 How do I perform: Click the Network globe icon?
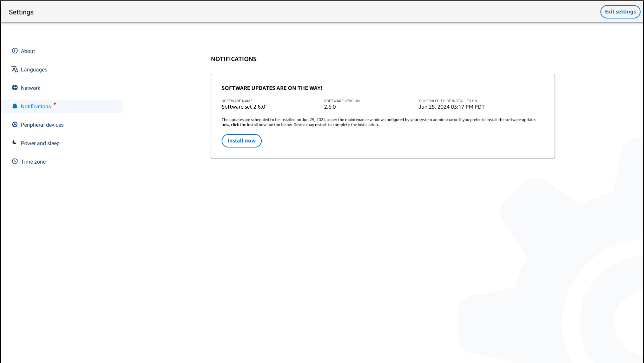15,88
